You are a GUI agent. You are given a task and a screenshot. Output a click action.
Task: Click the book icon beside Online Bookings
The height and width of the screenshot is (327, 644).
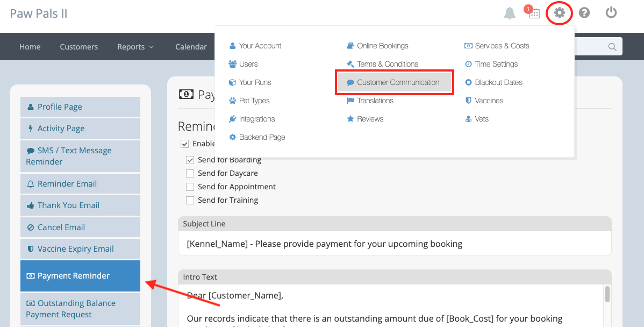pyautogui.click(x=350, y=46)
